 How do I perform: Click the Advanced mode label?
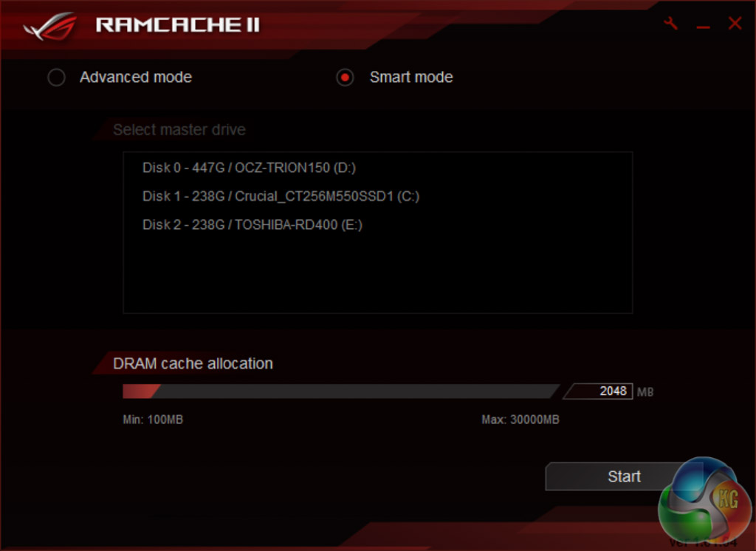point(136,78)
